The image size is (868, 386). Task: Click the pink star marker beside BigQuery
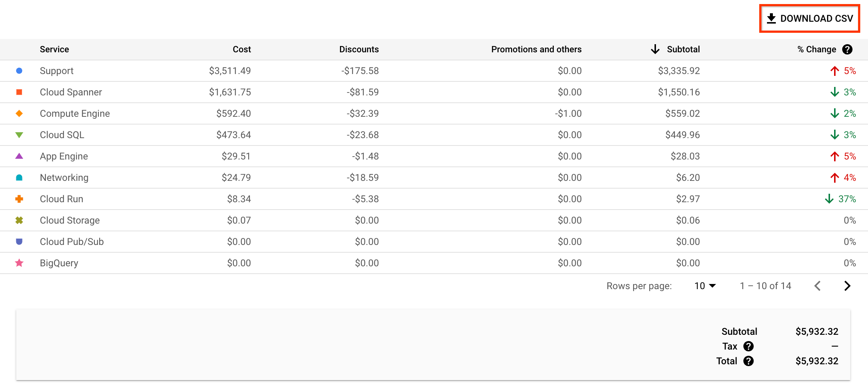(19, 263)
